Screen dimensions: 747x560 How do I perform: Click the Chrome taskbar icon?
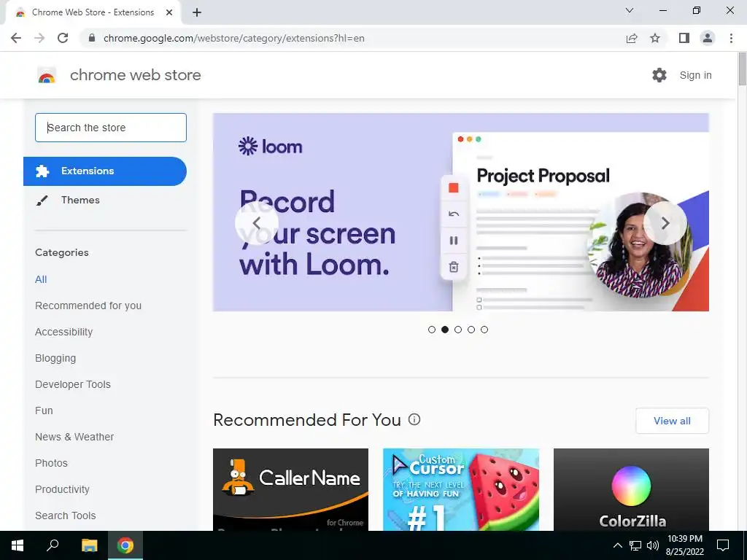[x=125, y=545]
